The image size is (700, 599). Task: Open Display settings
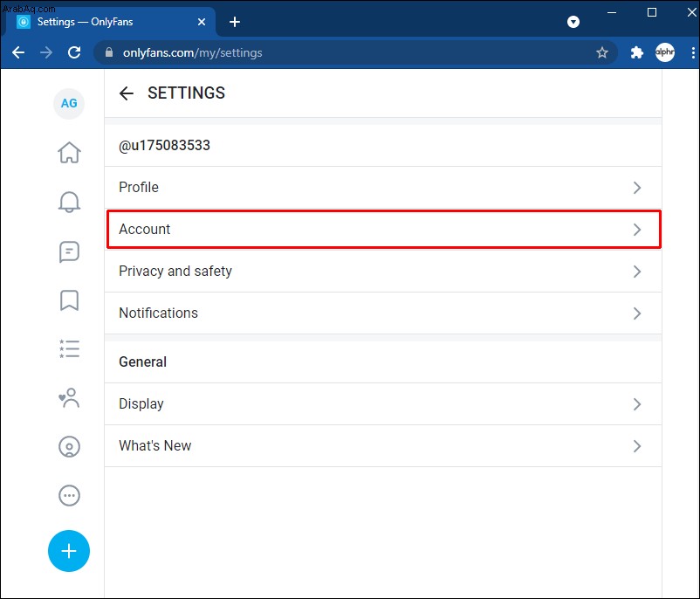point(382,404)
